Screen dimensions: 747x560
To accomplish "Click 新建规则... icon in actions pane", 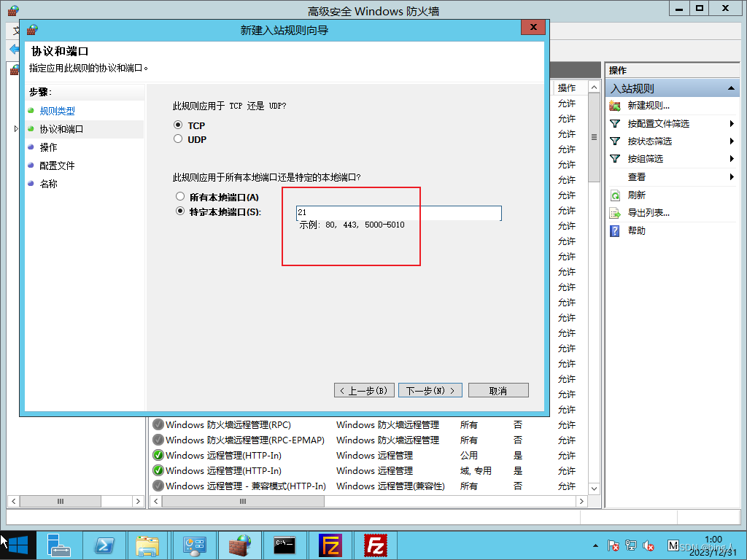I will pos(615,106).
